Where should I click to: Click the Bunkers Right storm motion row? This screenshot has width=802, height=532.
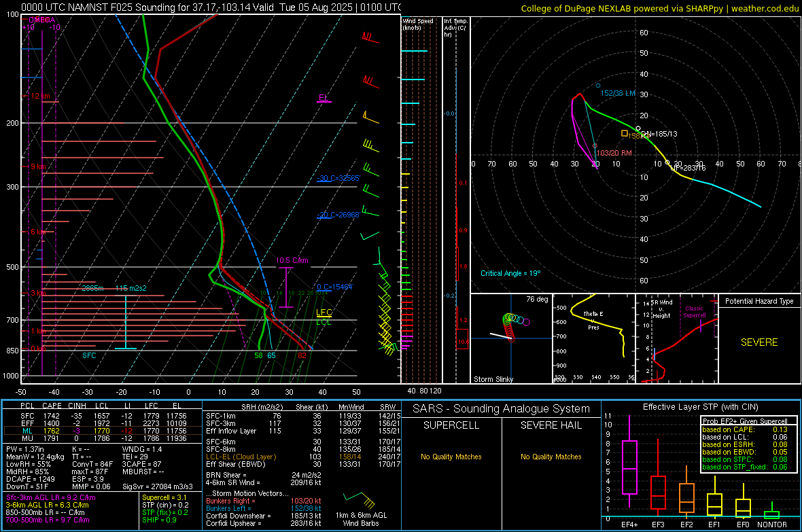pyautogui.click(x=264, y=501)
